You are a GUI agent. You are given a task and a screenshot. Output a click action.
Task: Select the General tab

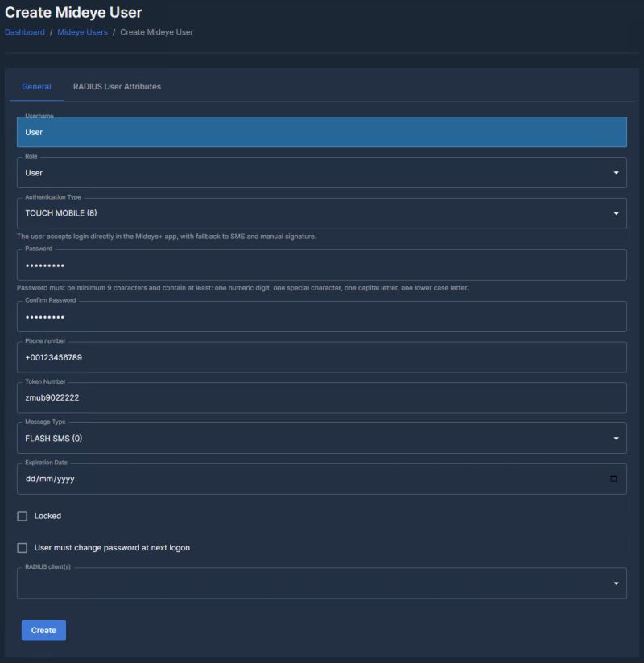36,86
